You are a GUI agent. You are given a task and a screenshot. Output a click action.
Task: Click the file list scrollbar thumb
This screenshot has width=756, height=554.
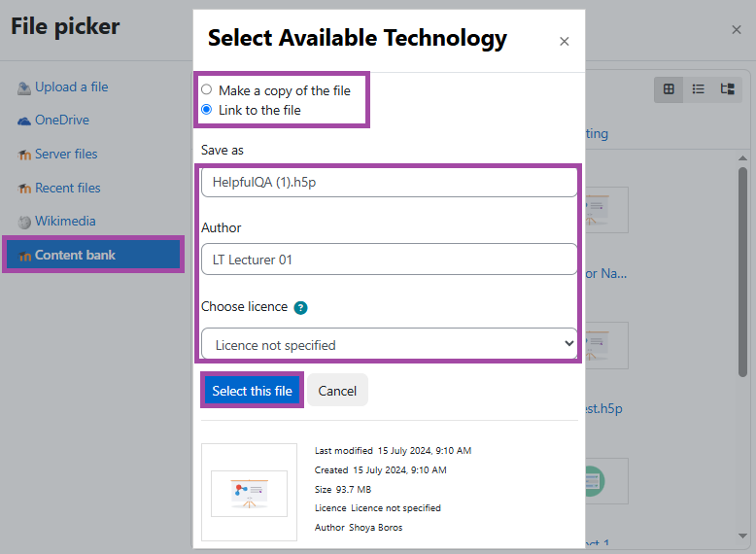pyautogui.click(x=743, y=272)
